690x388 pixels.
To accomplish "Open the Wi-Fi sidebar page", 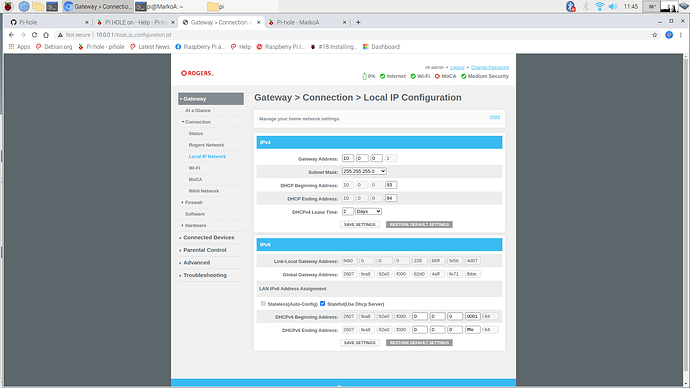I will (x=194, y=168).
